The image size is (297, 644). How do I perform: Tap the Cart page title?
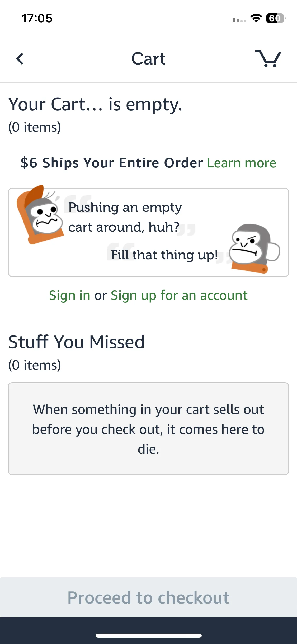click(148, 58)
